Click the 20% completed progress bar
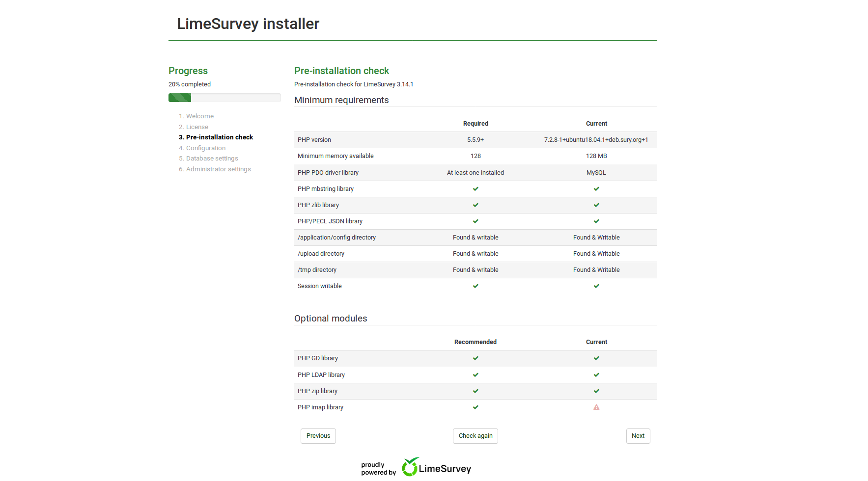Image resolution: width=868 pixels, height=481 pixels. point(224,98)
